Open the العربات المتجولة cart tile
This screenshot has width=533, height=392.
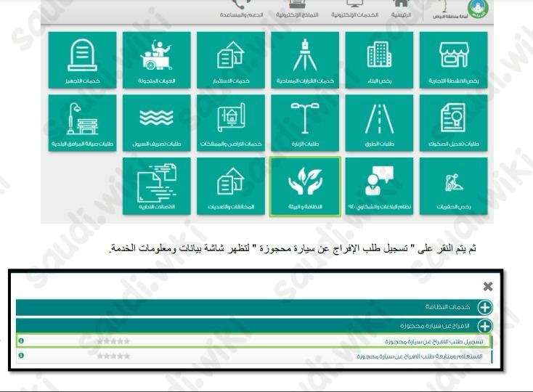tap(157, 60)
